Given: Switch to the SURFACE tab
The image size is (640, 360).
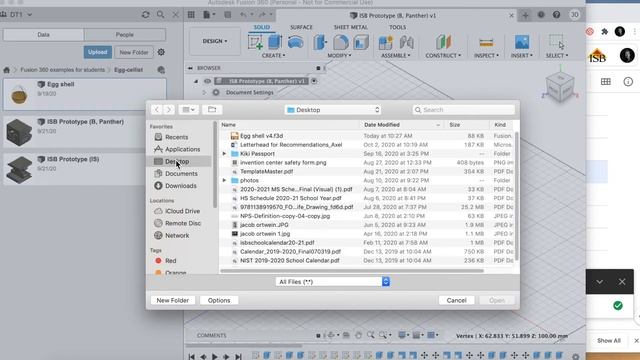Looking at the screenshot, I should pyautogui.click(x=301, y=27).
